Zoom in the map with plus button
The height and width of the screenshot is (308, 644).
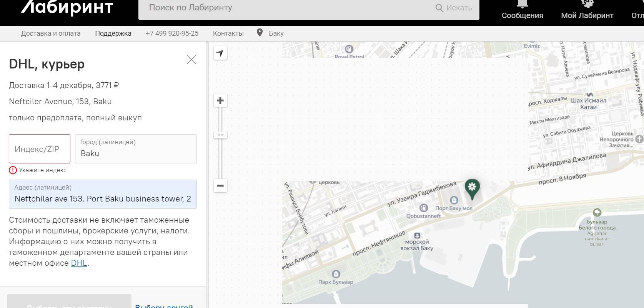click(x=220, y=100)
